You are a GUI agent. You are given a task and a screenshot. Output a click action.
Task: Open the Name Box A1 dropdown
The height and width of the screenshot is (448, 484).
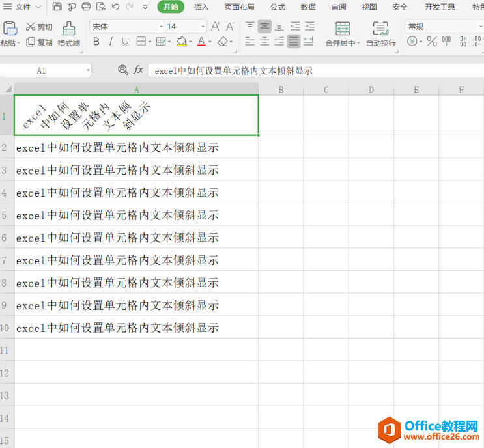(x=88, y=70)
